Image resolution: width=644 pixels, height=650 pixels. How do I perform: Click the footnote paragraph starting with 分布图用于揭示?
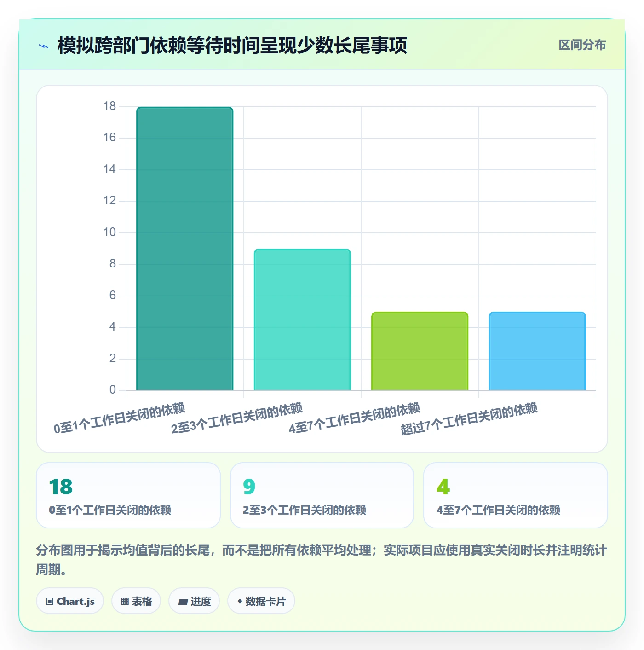pyautogui.click(x=322, y=560)
